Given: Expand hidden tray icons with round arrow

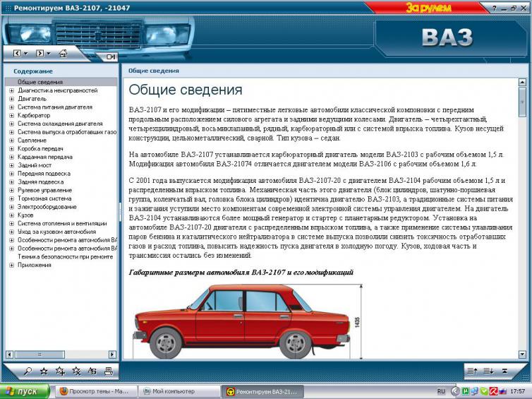Looking at the screenshot, I should 455,391.
